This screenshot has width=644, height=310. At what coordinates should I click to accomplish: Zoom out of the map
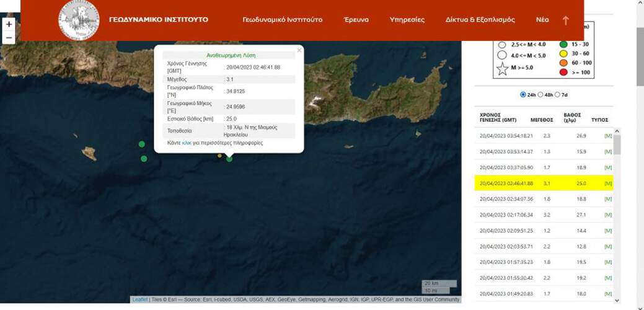tap(9, 38)
